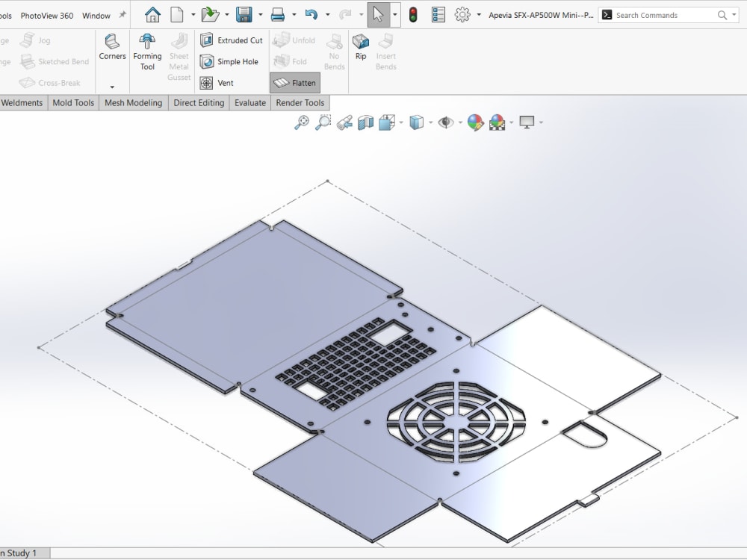The width and height of the screenshot is (747, 560).
Task: Select the Forming Tool icon
Action: point(147,52)
